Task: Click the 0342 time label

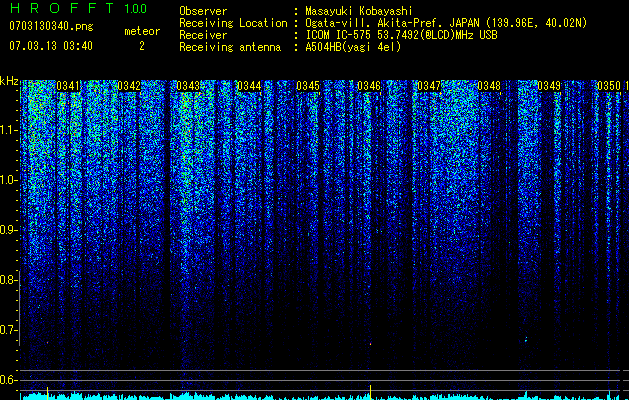Action: coord(129,86)
